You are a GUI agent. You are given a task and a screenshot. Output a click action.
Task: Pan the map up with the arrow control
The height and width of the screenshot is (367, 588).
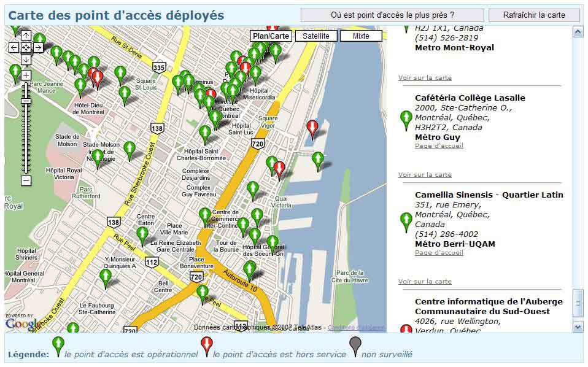point(26,36)
